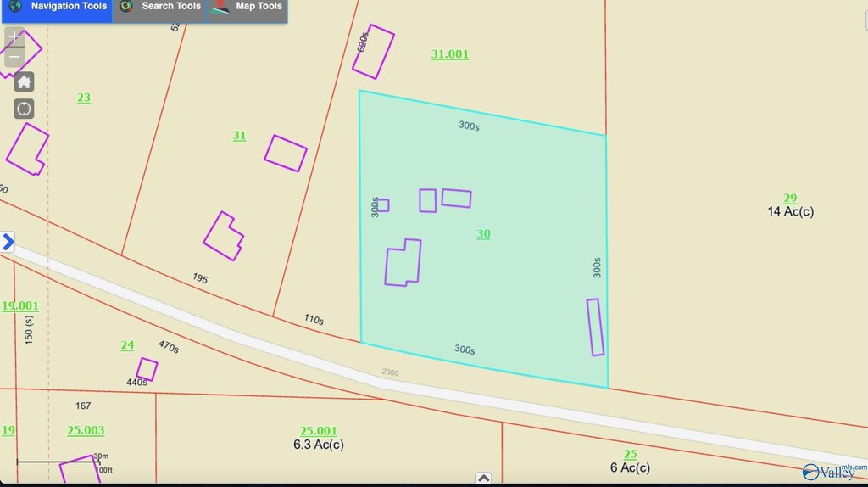Open the Search Tools tab

(171, 7)
